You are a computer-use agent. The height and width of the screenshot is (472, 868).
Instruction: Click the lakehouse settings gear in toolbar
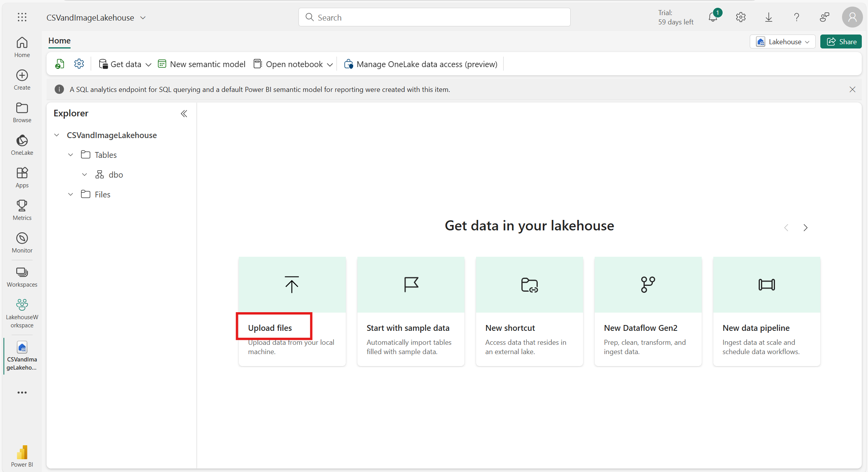coord(79,64)
